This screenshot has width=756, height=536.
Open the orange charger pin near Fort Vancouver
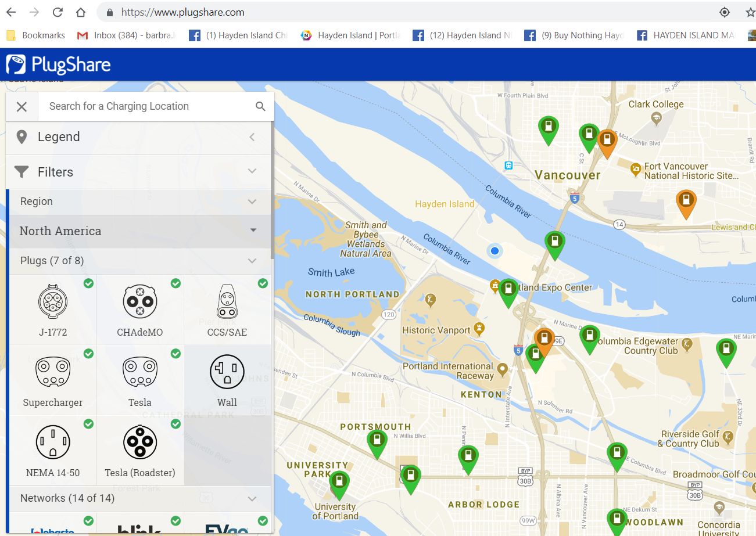(x=607, y=143)
